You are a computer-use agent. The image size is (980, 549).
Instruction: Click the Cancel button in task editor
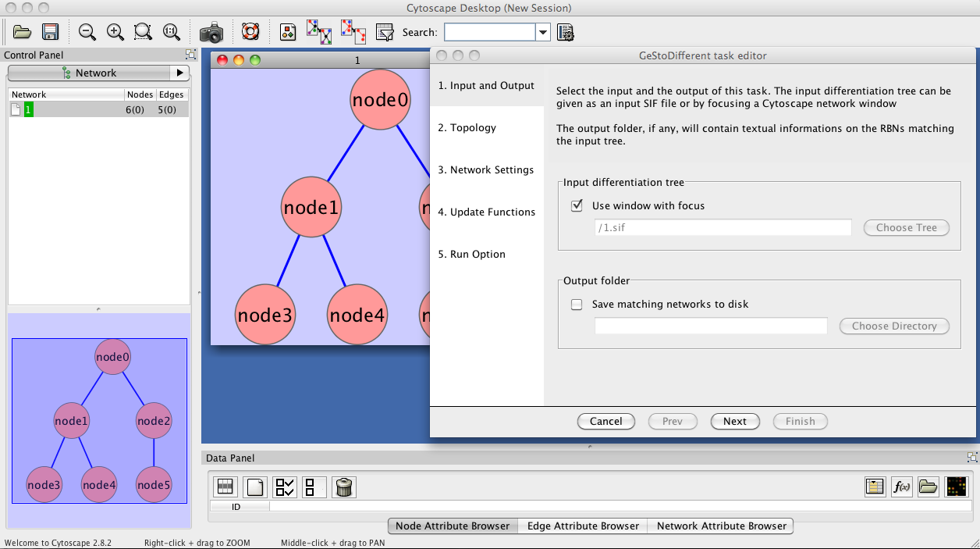pyautogui.click(x=605, y=422)
